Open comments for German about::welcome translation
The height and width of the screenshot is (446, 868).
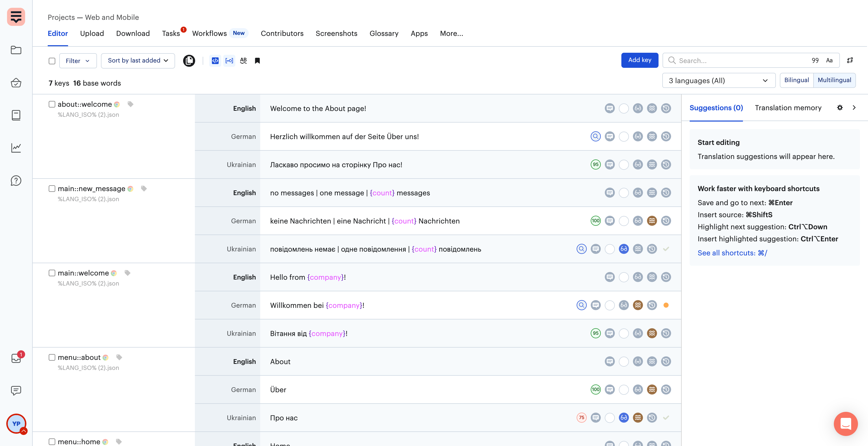pyautogui.click(x=610, y=136)
